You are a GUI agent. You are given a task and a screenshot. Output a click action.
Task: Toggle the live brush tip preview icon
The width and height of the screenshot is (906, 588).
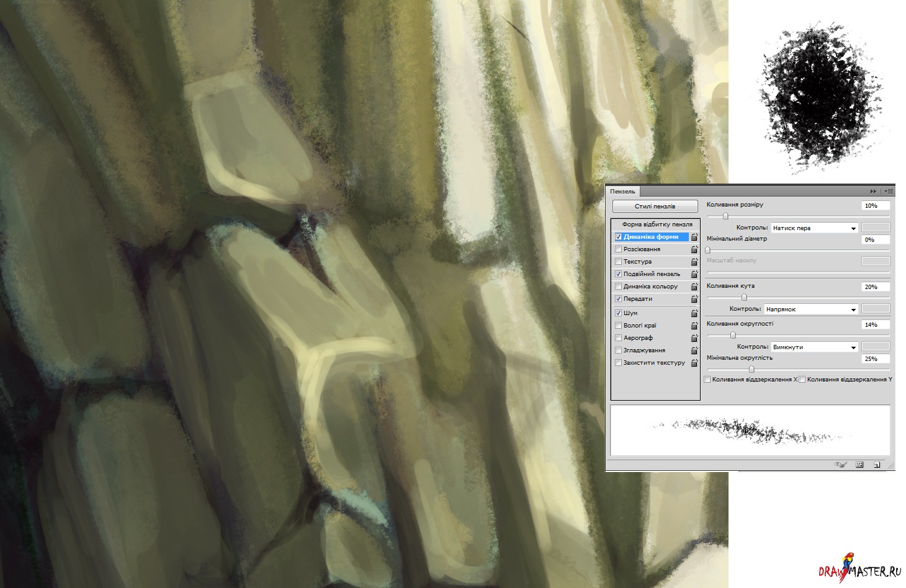[841, 464]
